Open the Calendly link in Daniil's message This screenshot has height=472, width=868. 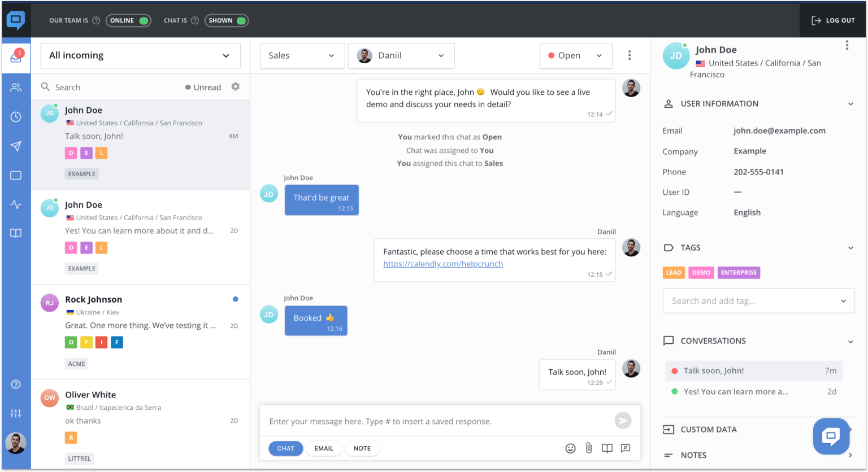442,264
